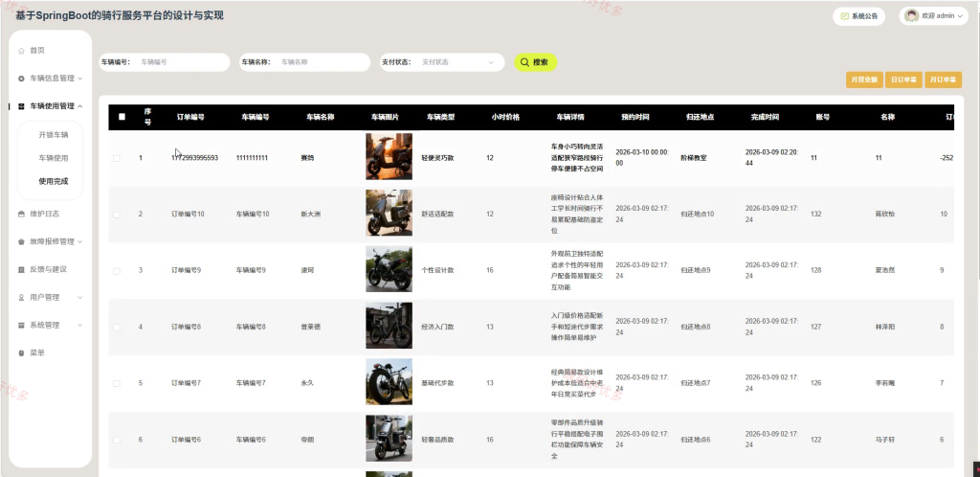
Task: Open the 新大洲 scooter thumbnail image
Action: point(389,213)
